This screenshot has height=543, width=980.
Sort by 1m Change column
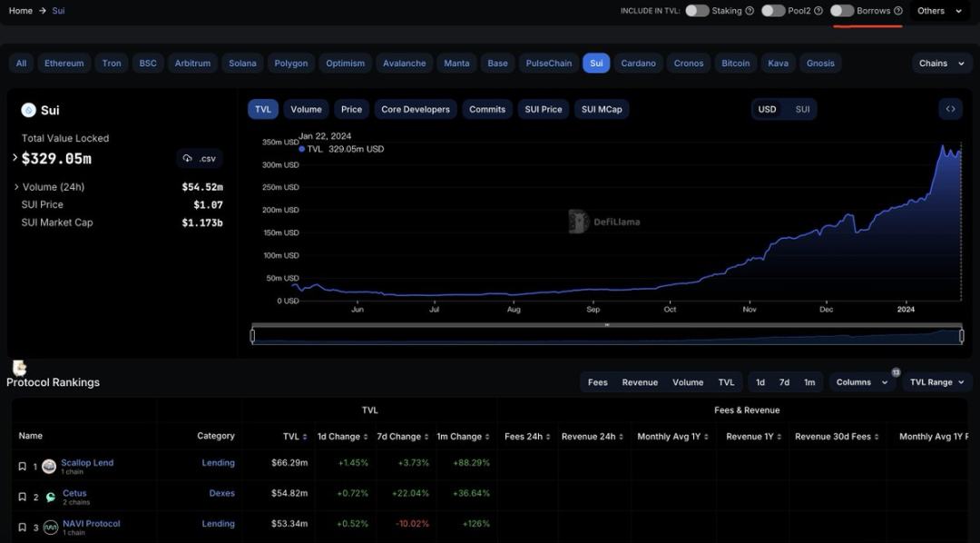click(487, 437)
